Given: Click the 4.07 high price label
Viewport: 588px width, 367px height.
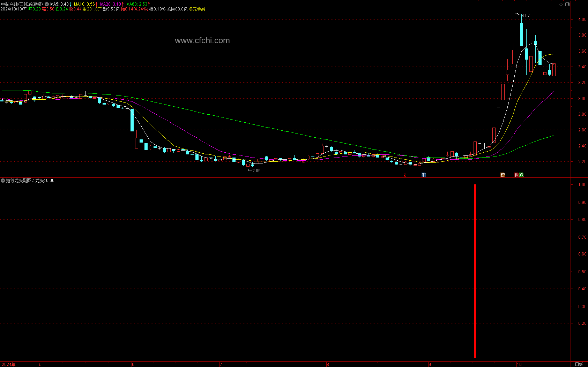Looking at the screenshot, I should point(526,16).
